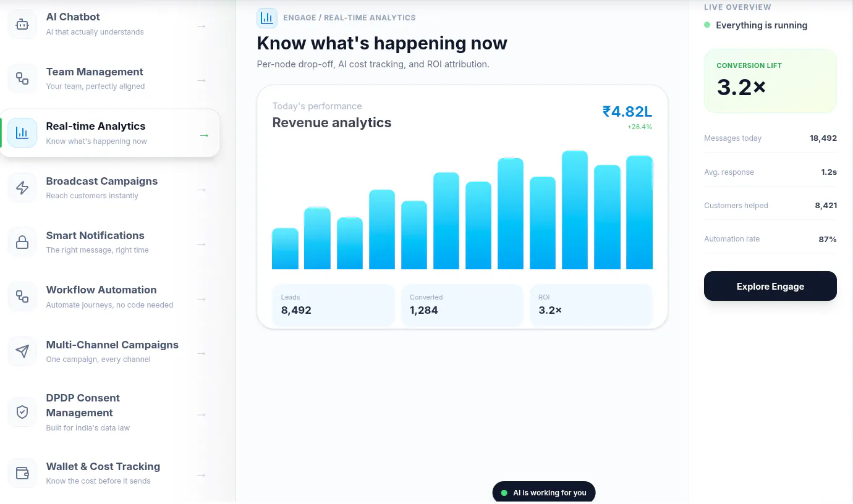Click the arrow next to Workflow Automation
This screenshot has height=504, width=853.
[x=201, y=299]
